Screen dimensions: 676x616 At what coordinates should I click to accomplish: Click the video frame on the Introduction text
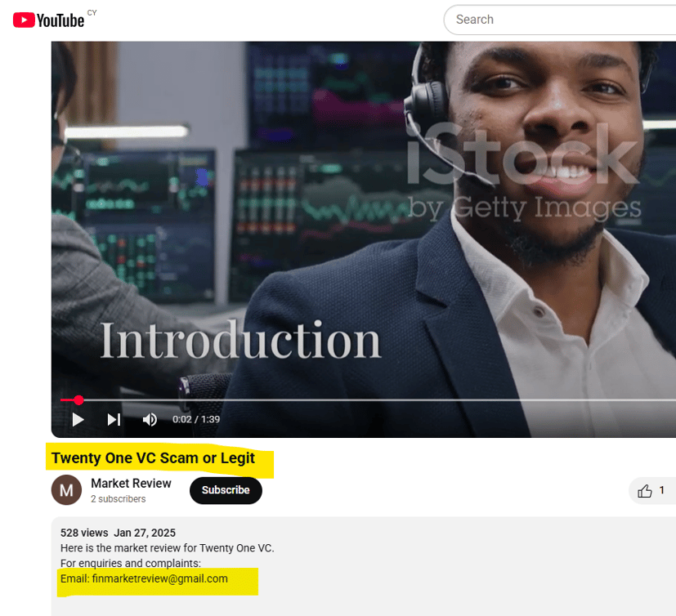(x=240, y=340)
